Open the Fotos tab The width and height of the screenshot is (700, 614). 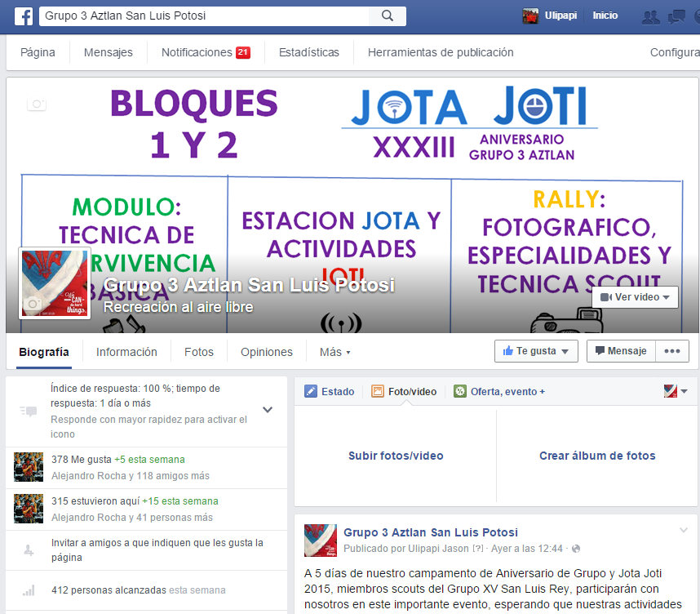click(x=199, y=352)
